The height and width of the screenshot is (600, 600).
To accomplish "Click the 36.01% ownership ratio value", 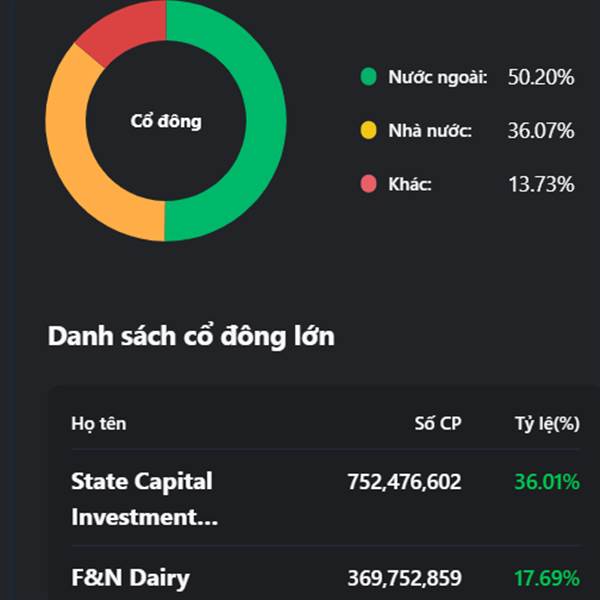I will 547,482.
